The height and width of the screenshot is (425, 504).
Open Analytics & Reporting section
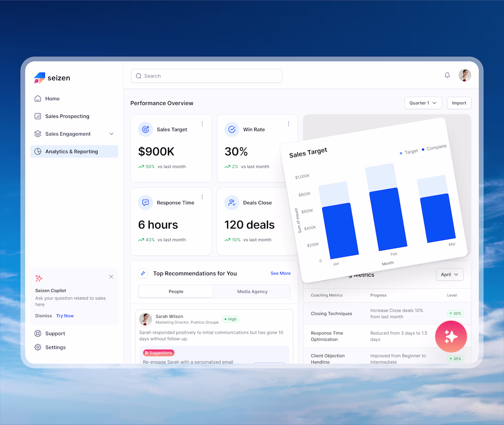click(74, 152)
